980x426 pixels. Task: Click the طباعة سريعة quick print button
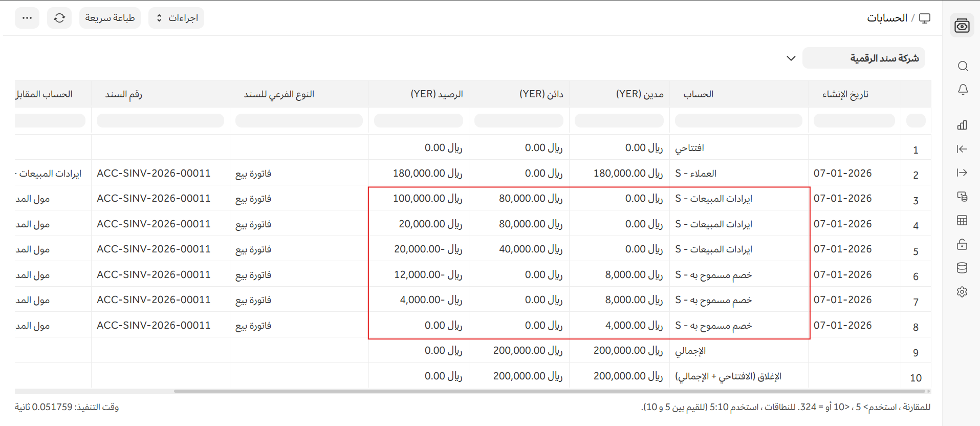[110, 18]
